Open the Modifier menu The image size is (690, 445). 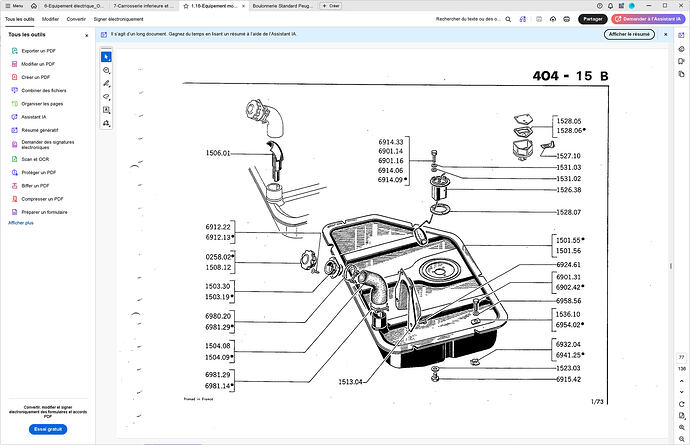(x=50, y=19)
